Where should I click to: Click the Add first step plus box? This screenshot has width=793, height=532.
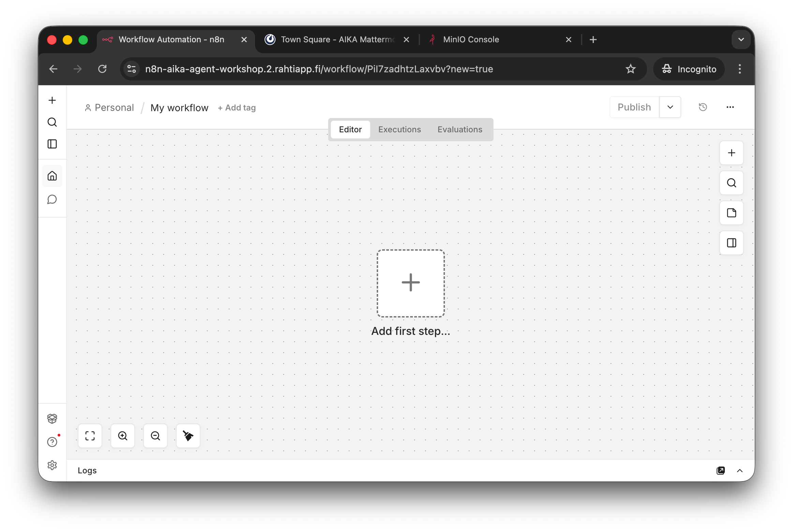(x=410, y=283)
